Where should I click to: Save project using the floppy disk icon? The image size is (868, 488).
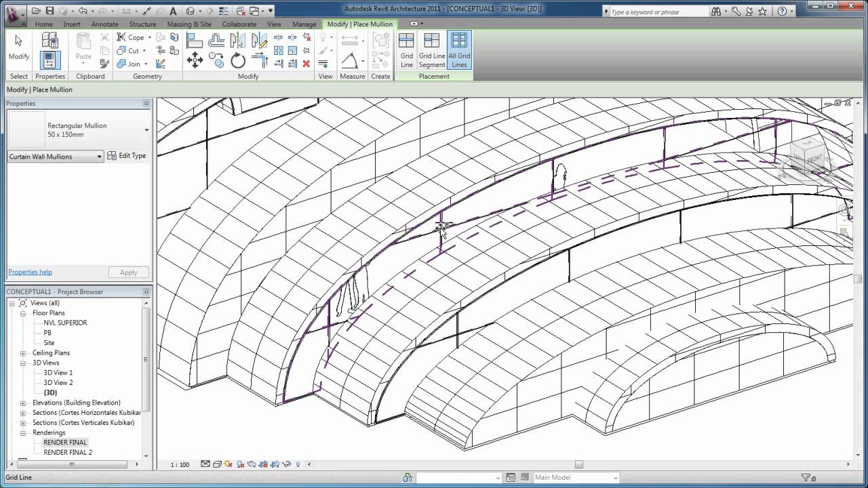click(50, 11)
